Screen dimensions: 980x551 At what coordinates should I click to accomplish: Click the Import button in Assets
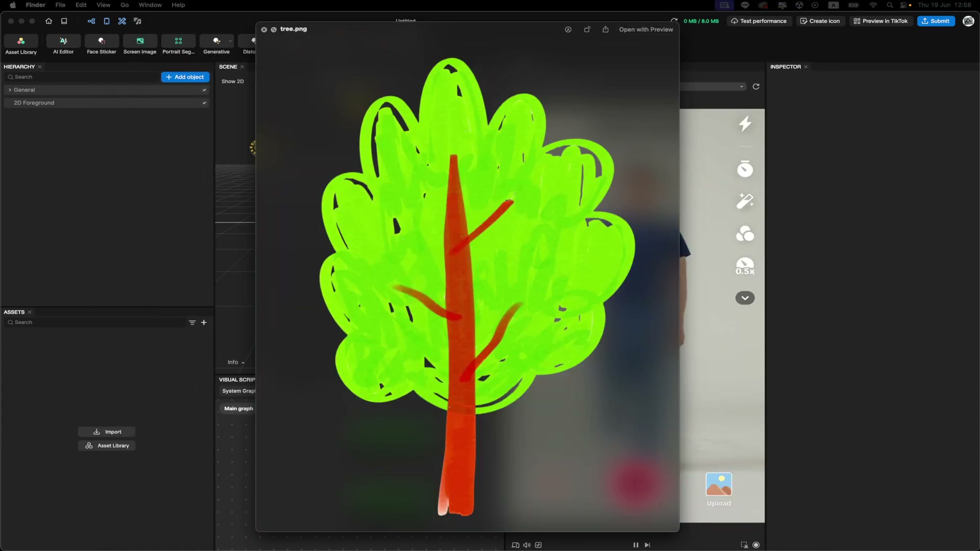[x=107, y=432]
